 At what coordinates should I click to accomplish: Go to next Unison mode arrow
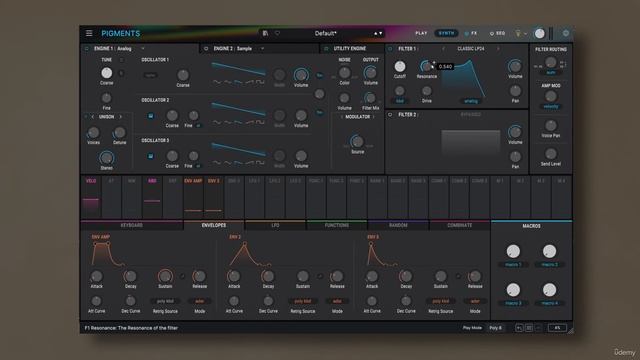point(120,117)
